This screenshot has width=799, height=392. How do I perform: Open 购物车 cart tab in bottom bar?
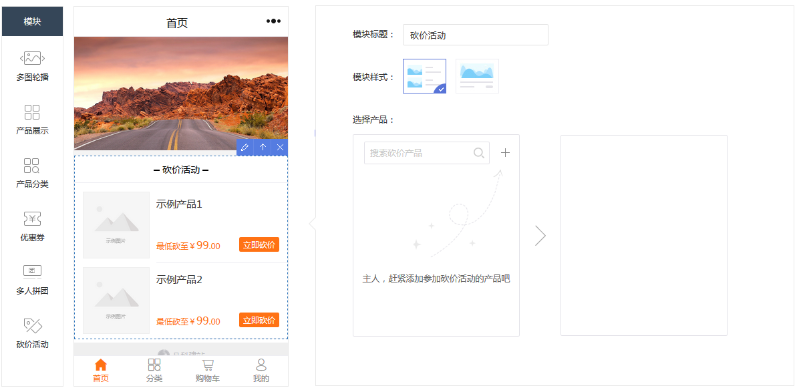[207, 371]
